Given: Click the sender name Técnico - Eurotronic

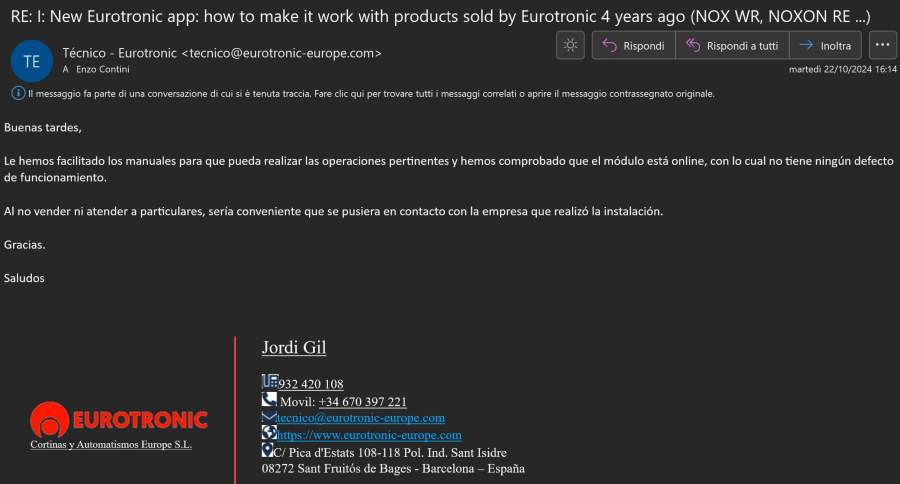Looking at the screenshot, I should [x=120, y=52].
